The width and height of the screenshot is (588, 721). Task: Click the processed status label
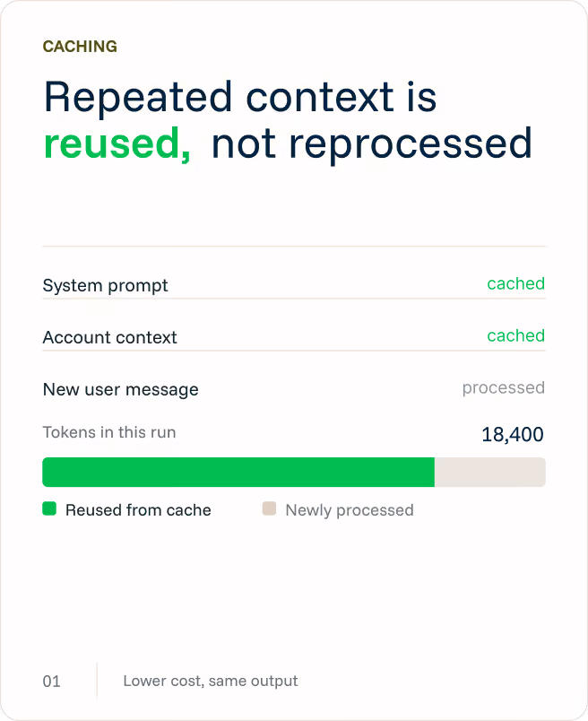click(x=504, y=388)
